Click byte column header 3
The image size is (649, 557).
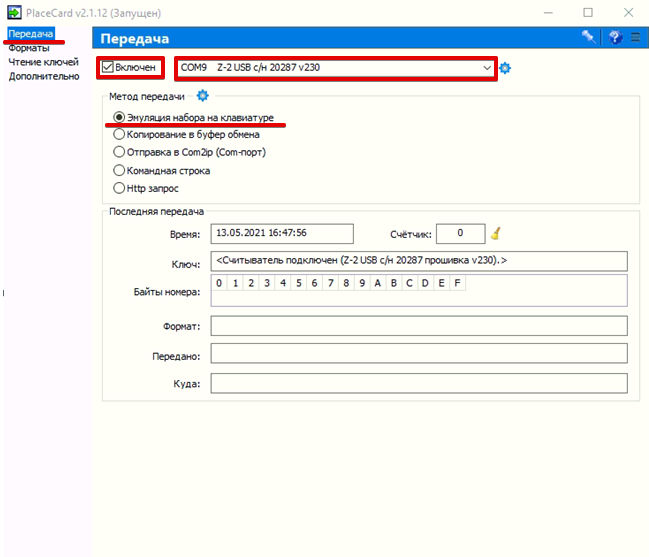[x=267, y=283]
